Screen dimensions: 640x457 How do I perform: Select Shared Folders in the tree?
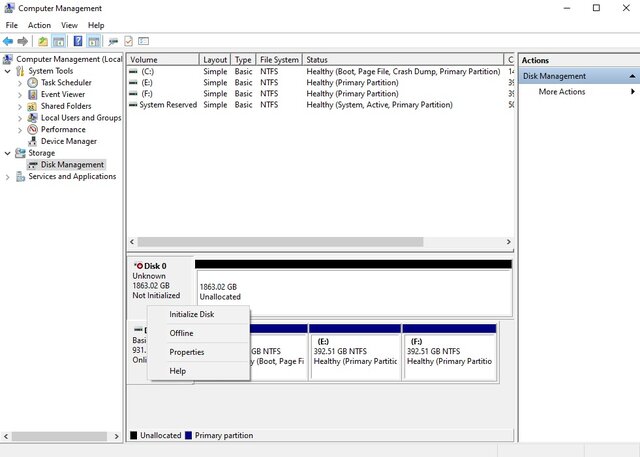point(65,106)
